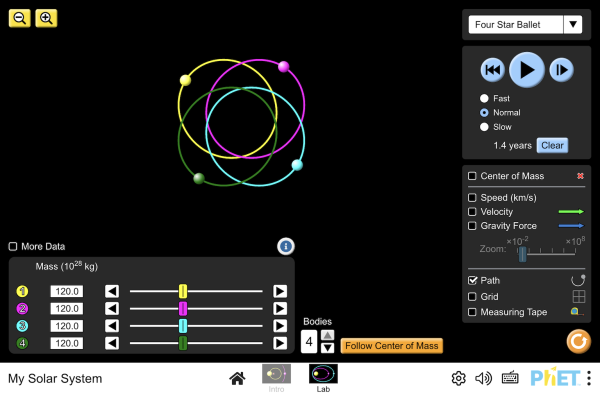Turn off the Path checkbox

tap(472, 280)
